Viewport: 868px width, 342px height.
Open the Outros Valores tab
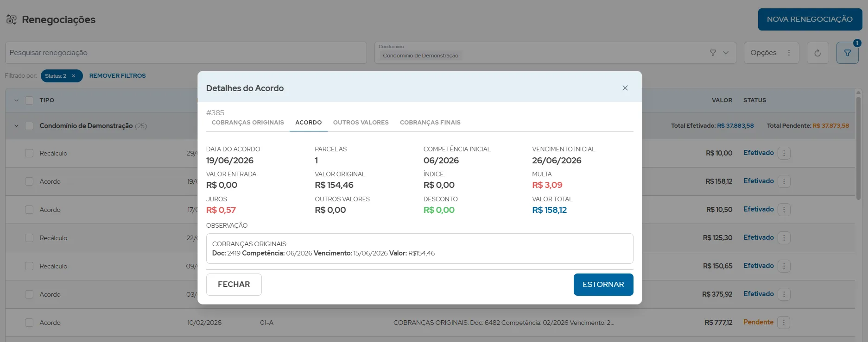(x=361, y=123)
